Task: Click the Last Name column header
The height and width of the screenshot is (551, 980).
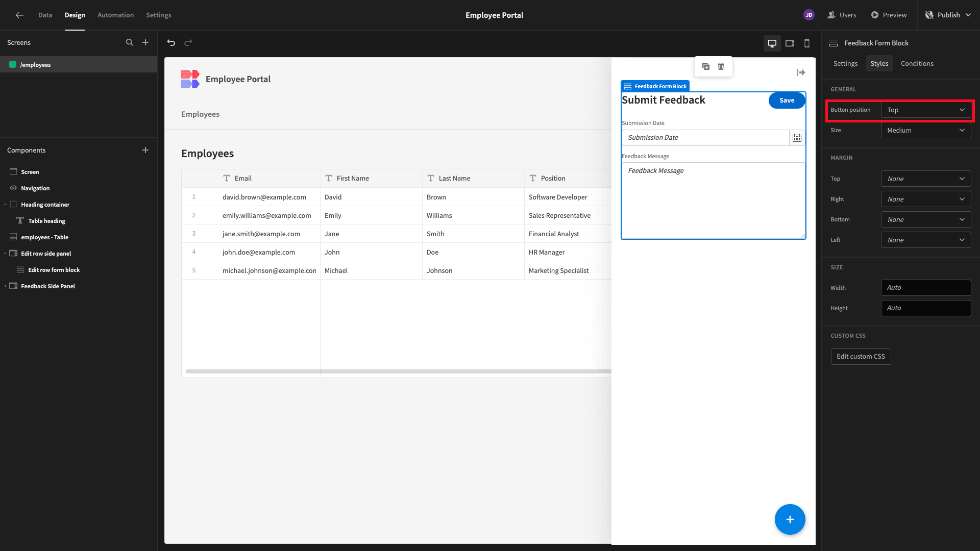Action: (x=473, y=179)
